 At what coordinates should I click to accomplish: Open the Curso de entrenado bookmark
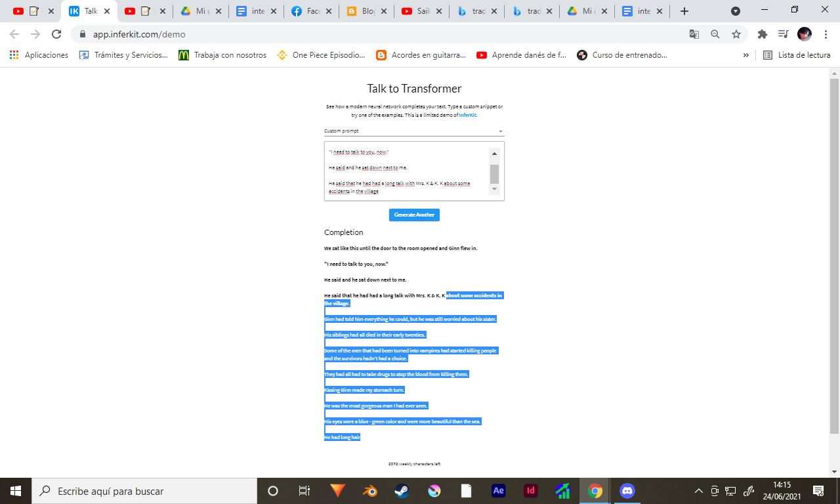(621, 55)
